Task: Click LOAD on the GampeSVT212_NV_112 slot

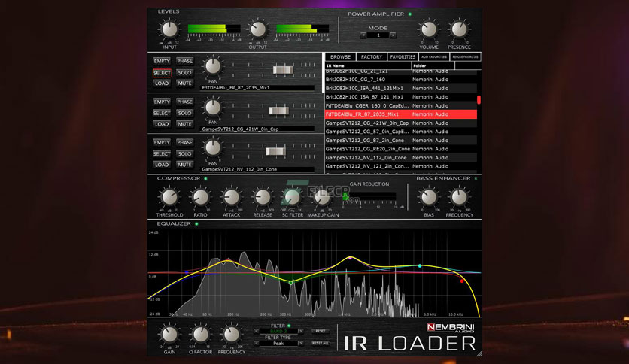Action: click(x=162, y=165)
